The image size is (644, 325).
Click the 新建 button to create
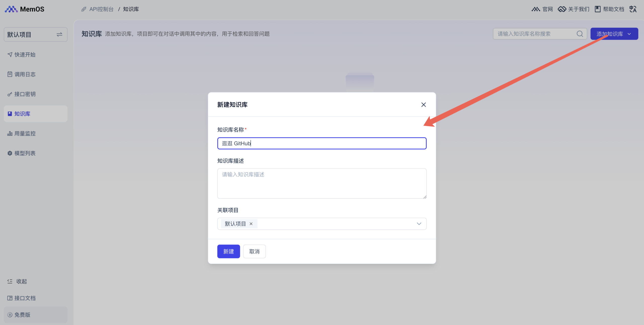[228, 251]
